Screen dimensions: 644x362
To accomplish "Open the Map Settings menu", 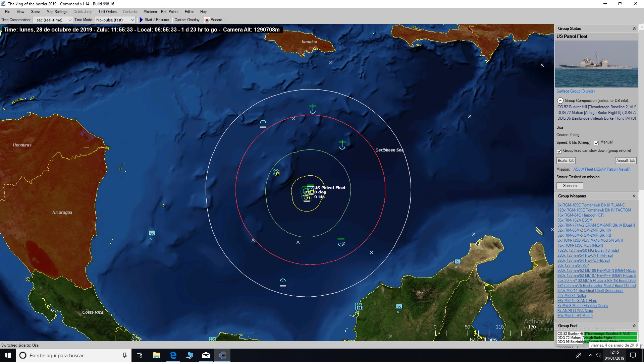I will (x=56, y=12).
